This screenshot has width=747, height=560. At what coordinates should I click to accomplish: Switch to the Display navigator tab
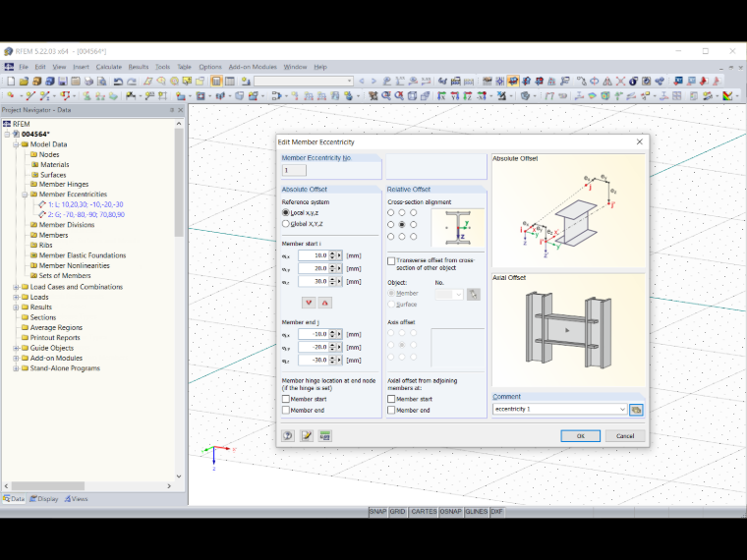coord(44,499)
